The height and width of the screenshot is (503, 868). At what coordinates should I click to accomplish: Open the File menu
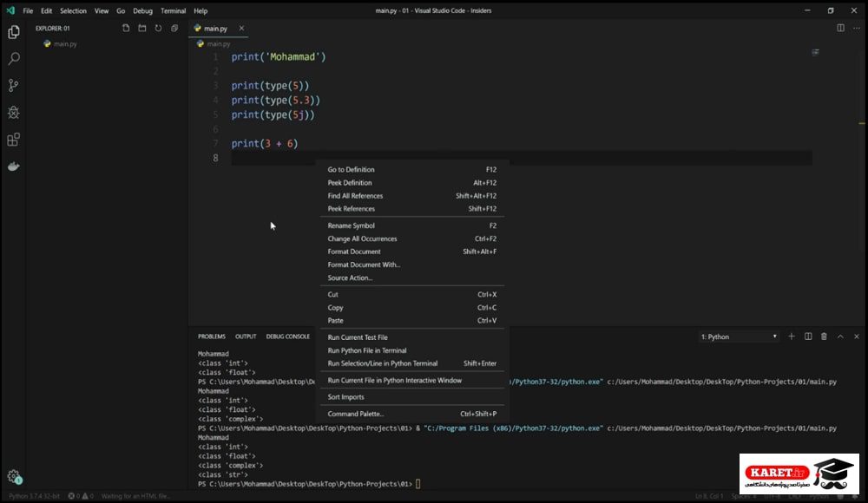click(x=28, y=10)
